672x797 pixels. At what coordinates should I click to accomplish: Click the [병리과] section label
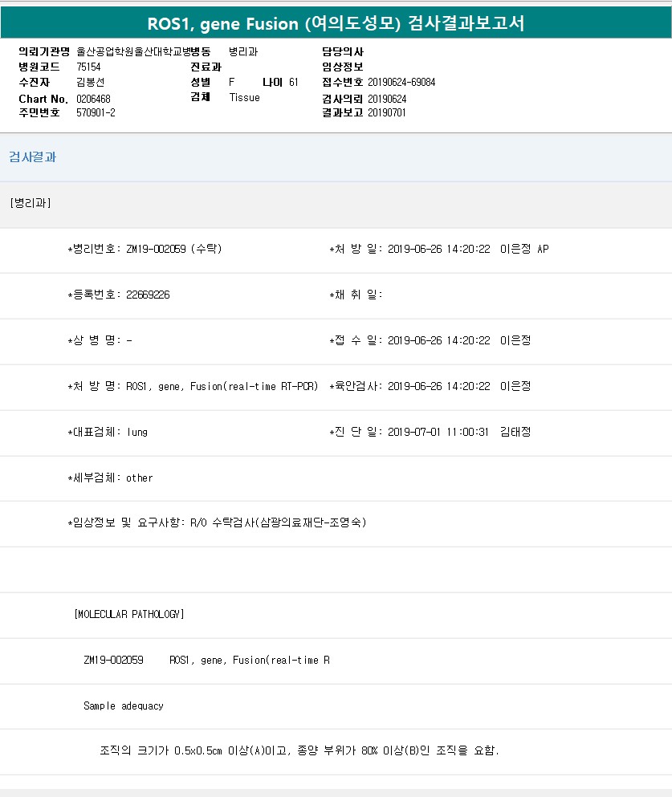pos(31,203)
